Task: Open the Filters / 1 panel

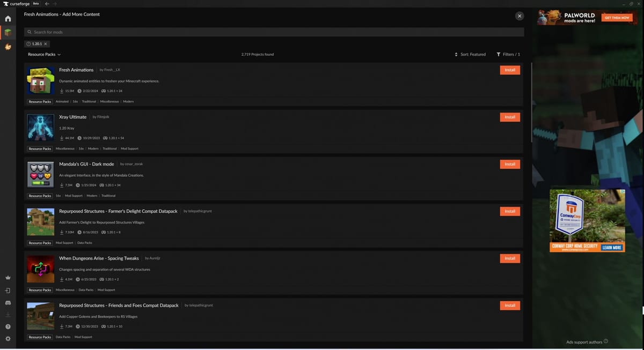Action: click(x=508, y=54)
